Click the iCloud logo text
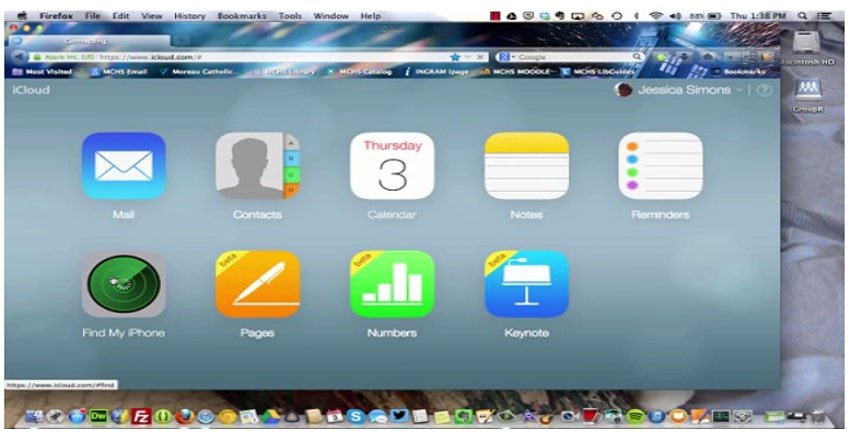Image resolution: width=850 pixels, height=436 pixels. pos(31,90)
